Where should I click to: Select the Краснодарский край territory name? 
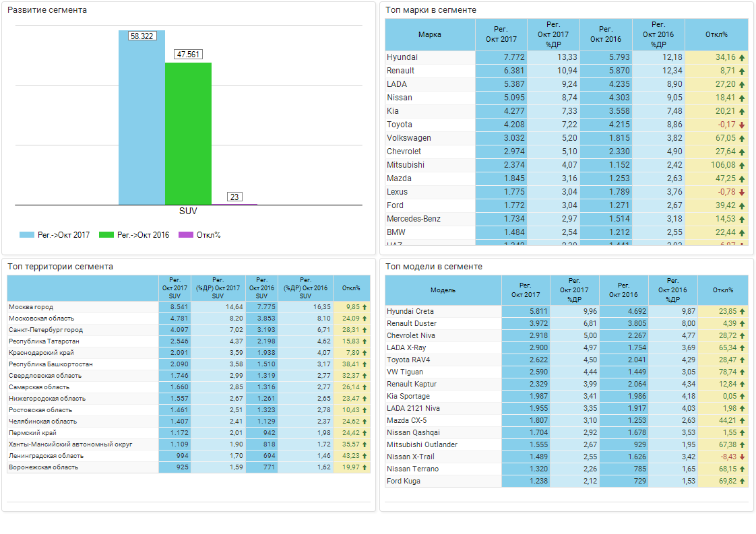point(42,353)
